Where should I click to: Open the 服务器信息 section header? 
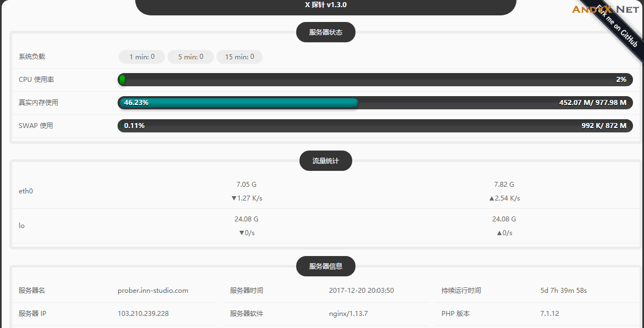325,266
